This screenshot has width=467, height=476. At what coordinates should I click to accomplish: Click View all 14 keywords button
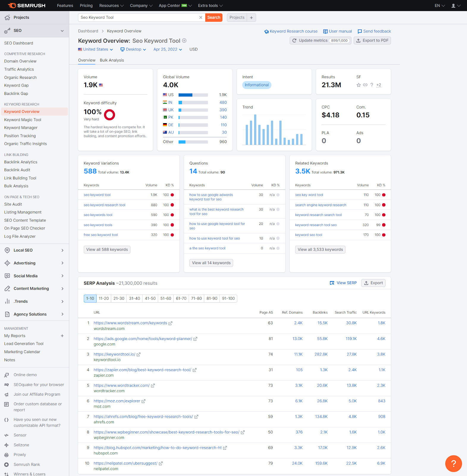211,263
